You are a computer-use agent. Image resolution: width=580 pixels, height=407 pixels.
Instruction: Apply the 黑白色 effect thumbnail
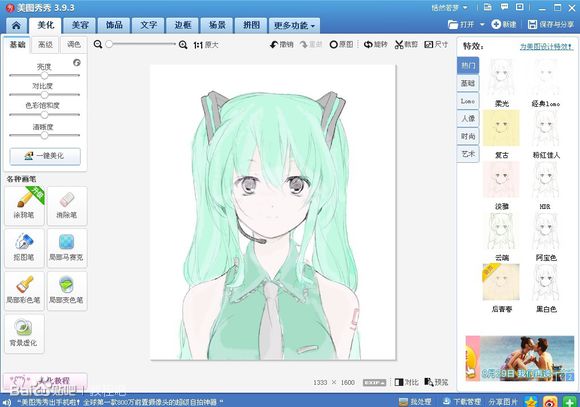tap(545, 282)
